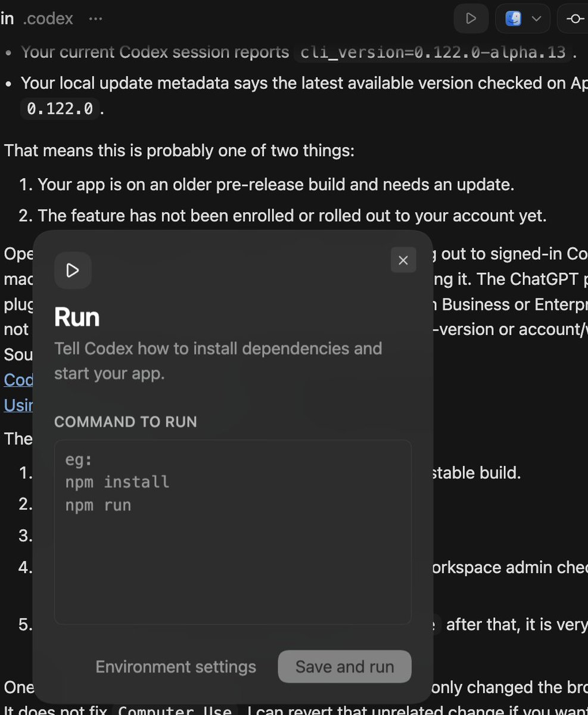Open the Finder app icon dropdown
The width and height of the screenshot is (588, 715).
pos(523,18)
